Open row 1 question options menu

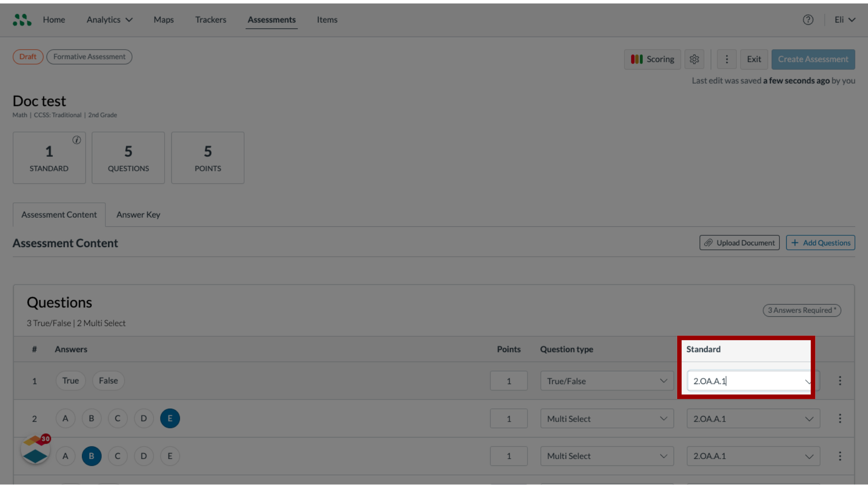coord(840,381)
